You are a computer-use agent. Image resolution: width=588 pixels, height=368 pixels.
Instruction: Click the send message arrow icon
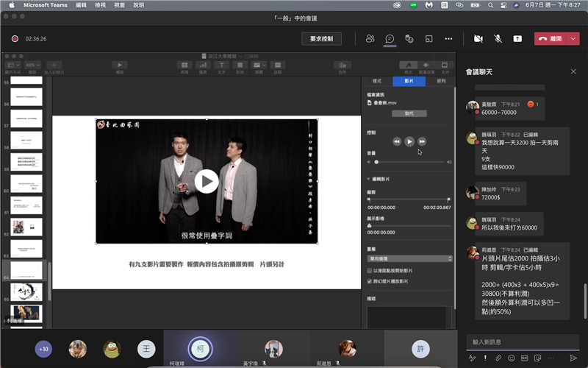click(573, 358)
